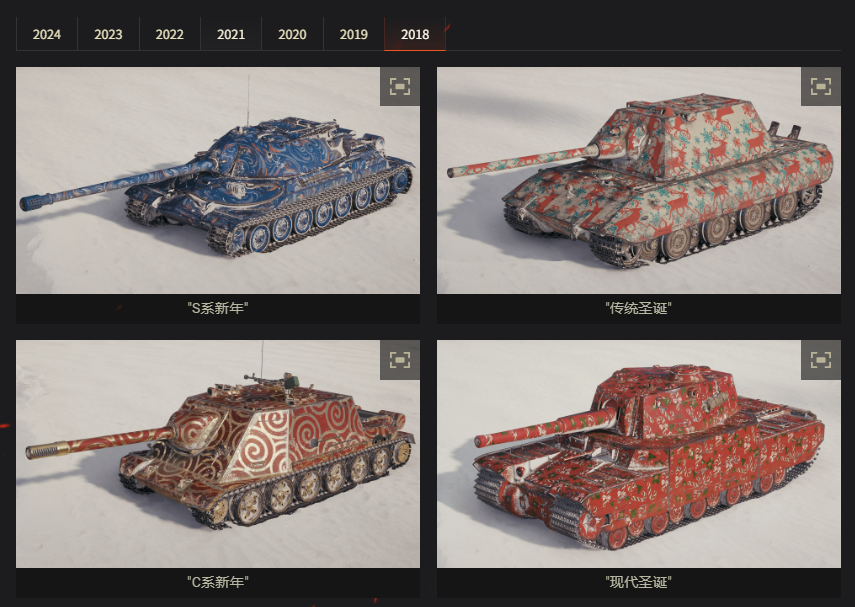
Task: Click the "传统圣诞" caption label
Action: (639, 308)
